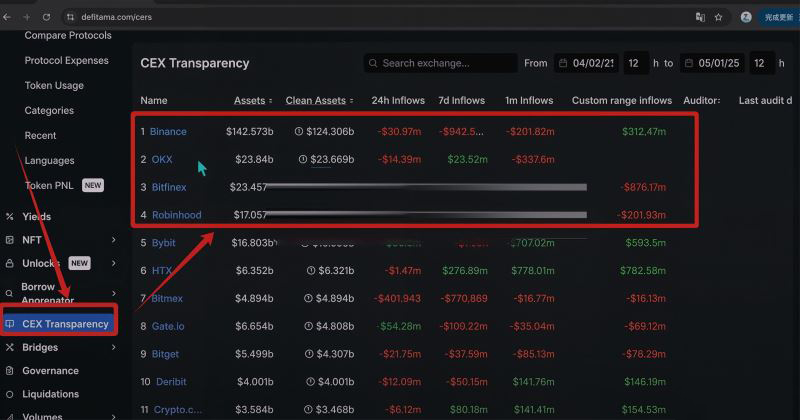Screen dimensions: 800x420
Task: Click info icon beside Deribit clean assets
Action: click(x=310, y=382)
